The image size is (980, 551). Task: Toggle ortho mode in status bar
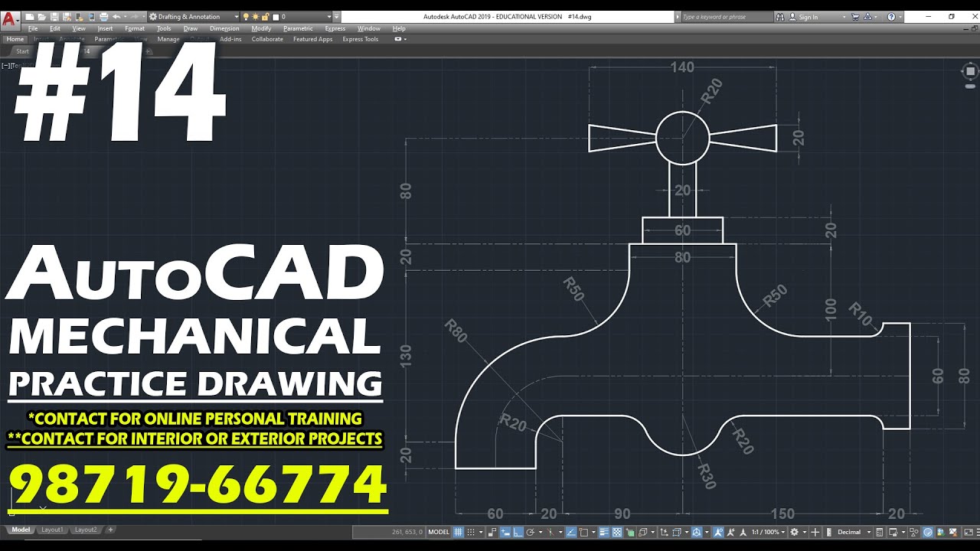(518, 532)
